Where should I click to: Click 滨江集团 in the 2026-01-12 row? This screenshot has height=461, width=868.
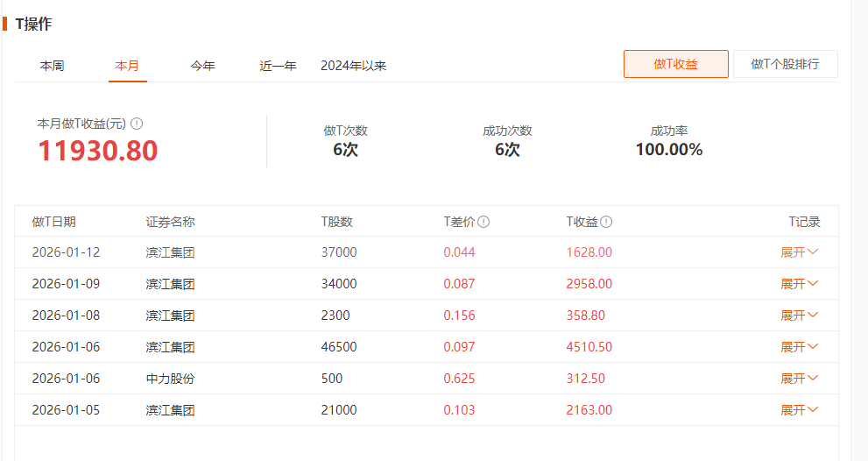[x=170, y=252]
